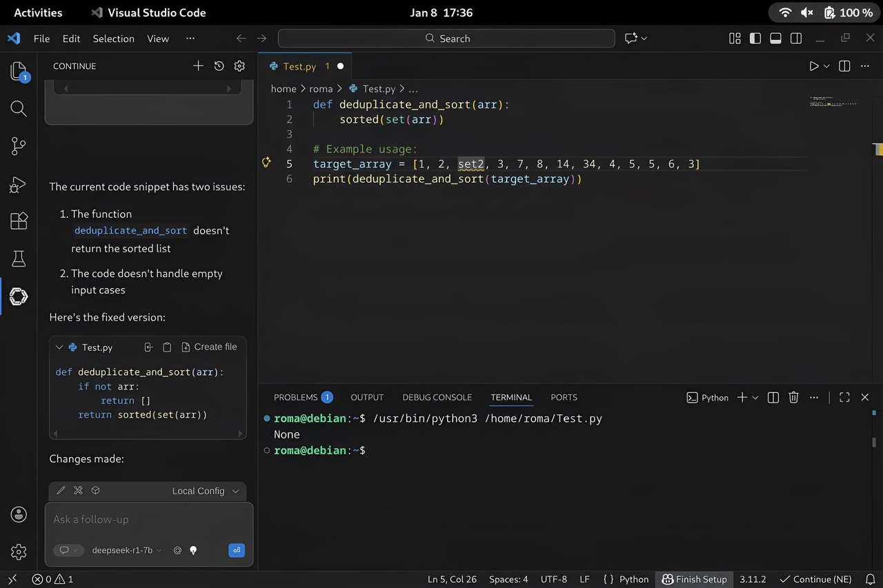Open the notifications bell in status bar
The image size is (883, 588).
(871, 580)
